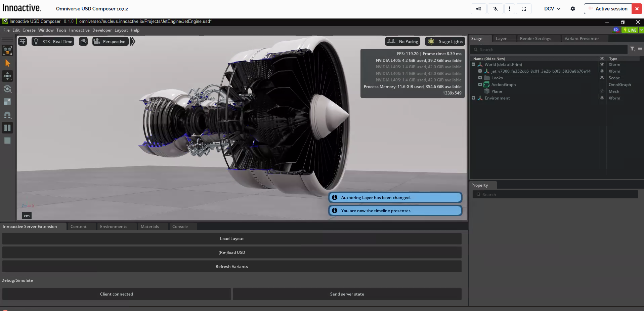Toggle visibility of the Plane mesh
644x311 pixels.
pos(601,91)
